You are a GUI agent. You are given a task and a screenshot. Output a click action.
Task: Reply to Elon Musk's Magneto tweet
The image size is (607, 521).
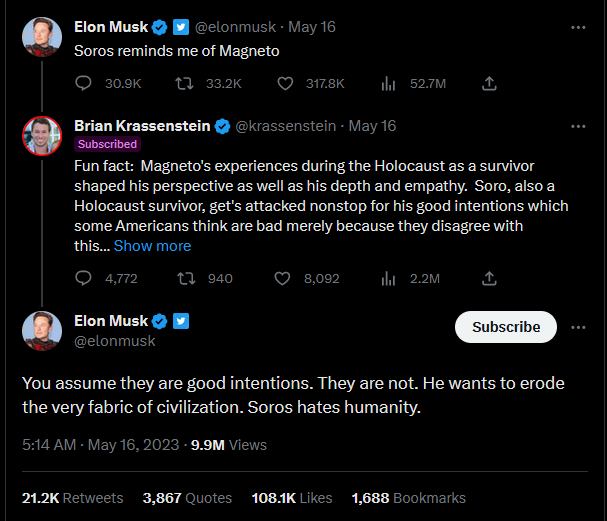[83, 85]
